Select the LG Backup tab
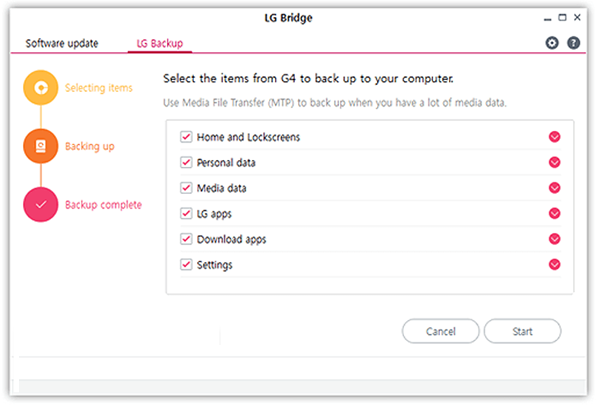This screenshot has height=406, width=600. 163,44
